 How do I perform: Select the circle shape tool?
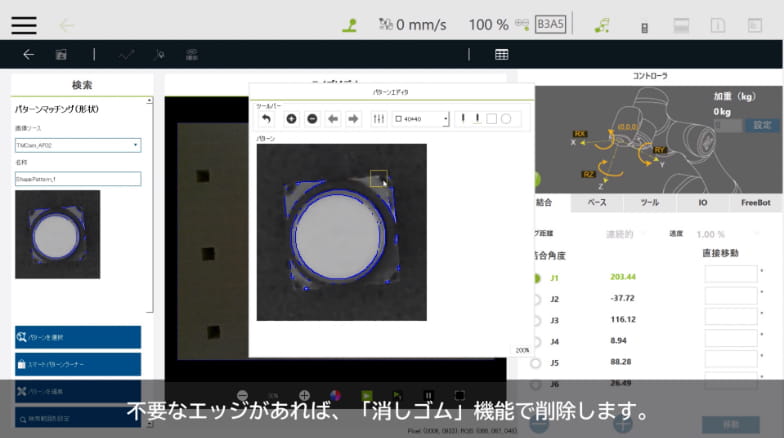[x=506, y=118]
